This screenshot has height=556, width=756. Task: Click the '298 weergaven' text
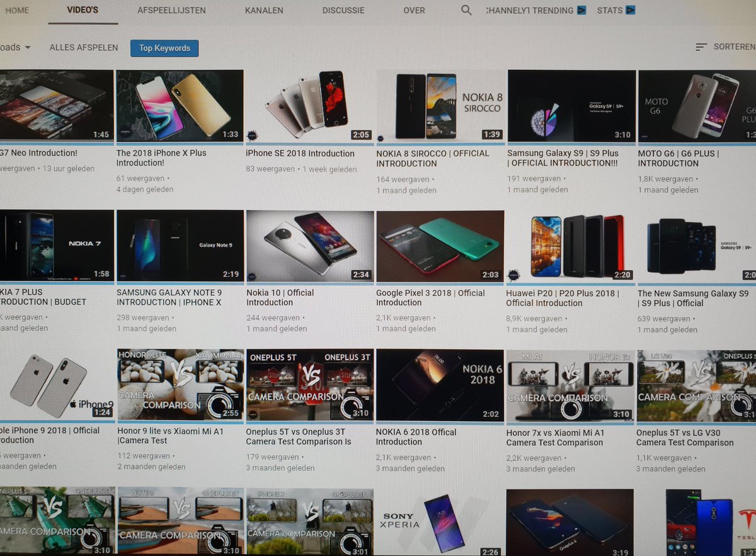click(x=143, y=318)
